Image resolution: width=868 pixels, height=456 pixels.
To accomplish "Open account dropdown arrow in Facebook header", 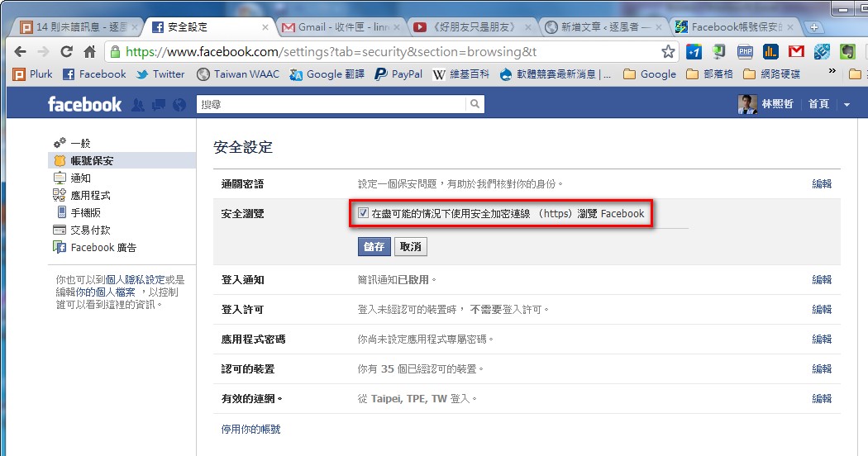I will pyautogui.click(x=847, y=105).
